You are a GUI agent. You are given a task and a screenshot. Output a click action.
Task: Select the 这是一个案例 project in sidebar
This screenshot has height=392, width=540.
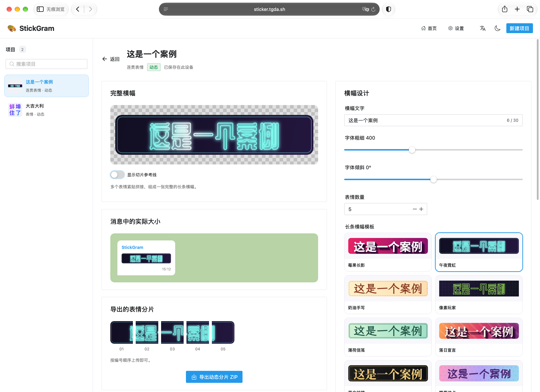tap(46, 86)
